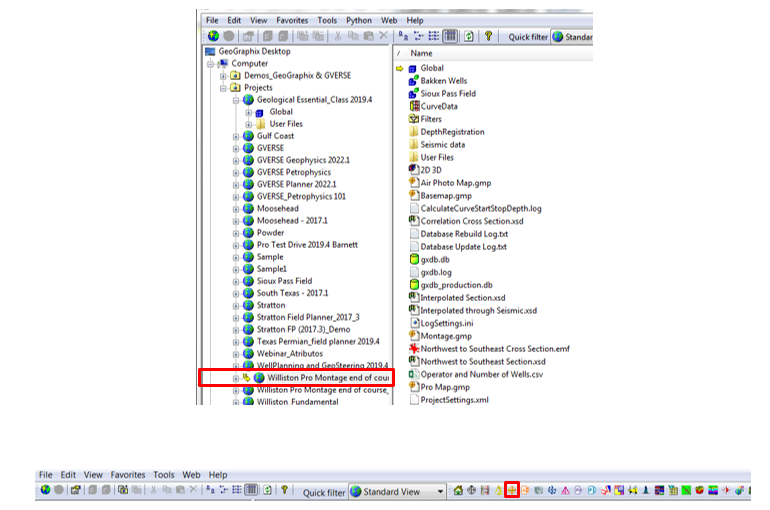Image resolution: width=770 pixels, height=510 pixels.
Task: Select Montage.gmp file
Action: coord(446,336)
